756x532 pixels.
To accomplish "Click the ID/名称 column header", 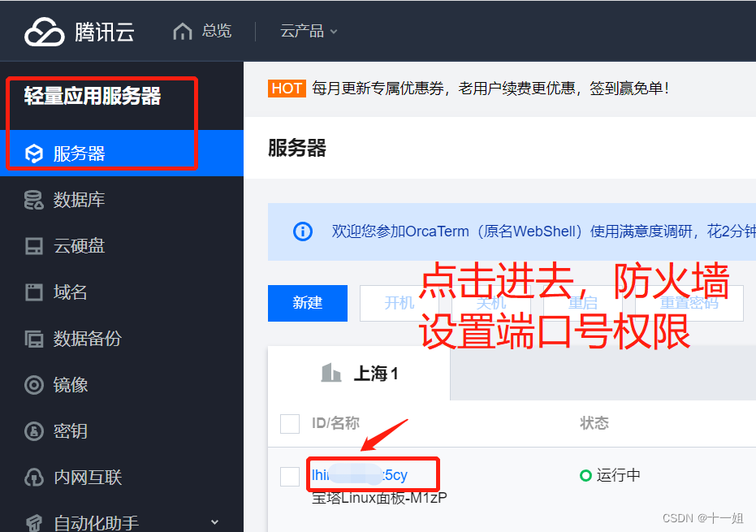I will click(x=335, y=423).
